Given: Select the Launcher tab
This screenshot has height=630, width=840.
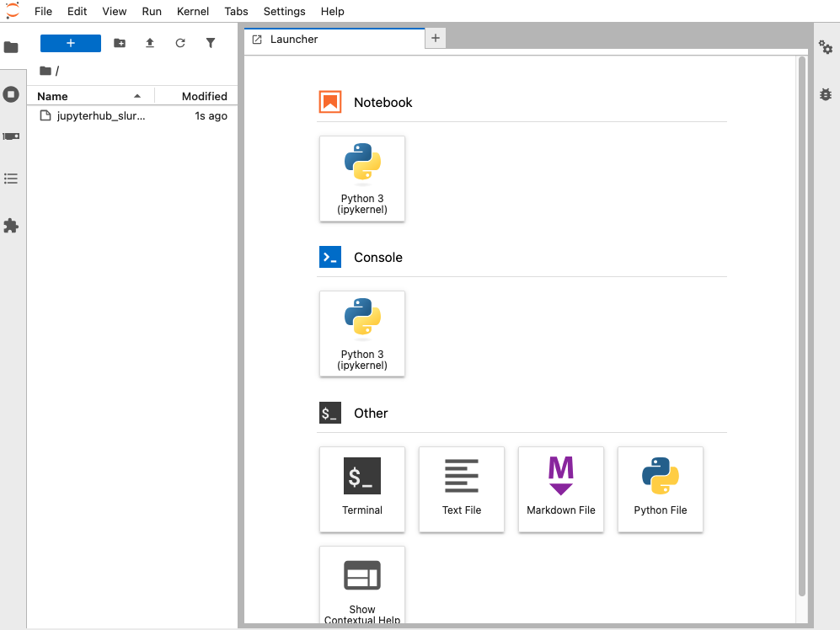Looking at the screenshot, I should 334,39.
